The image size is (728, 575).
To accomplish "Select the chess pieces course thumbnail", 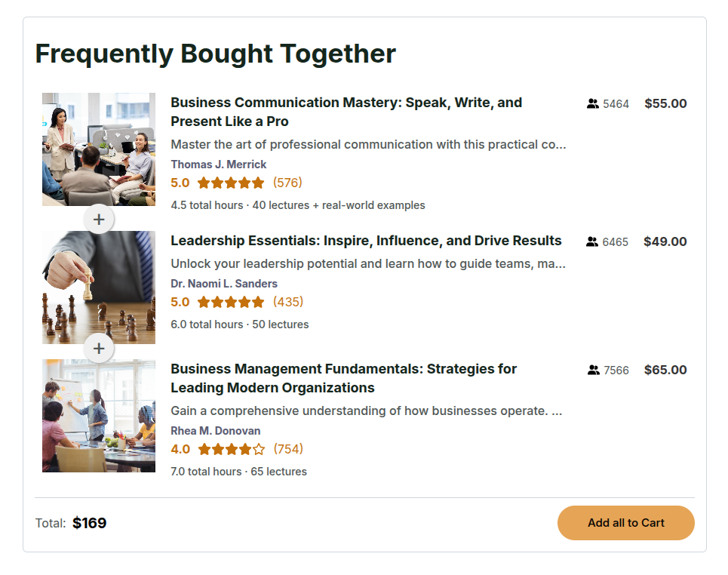I will 99,287.
